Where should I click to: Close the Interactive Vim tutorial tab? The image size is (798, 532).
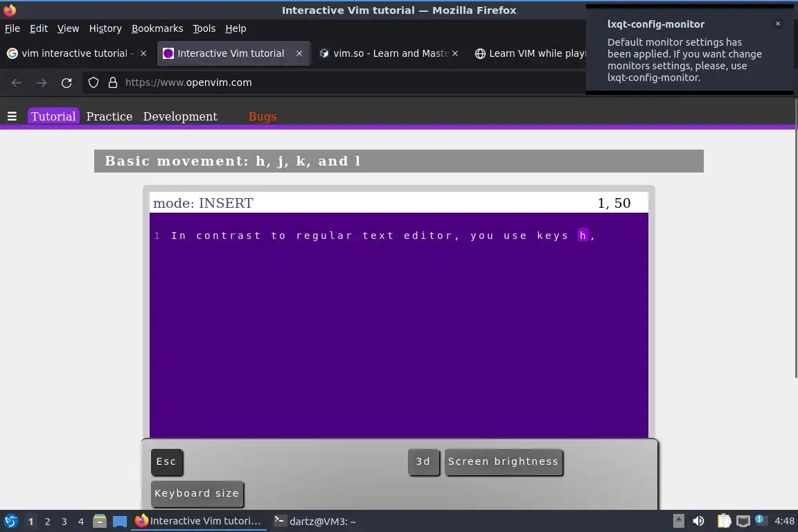(x=299, y=53)
